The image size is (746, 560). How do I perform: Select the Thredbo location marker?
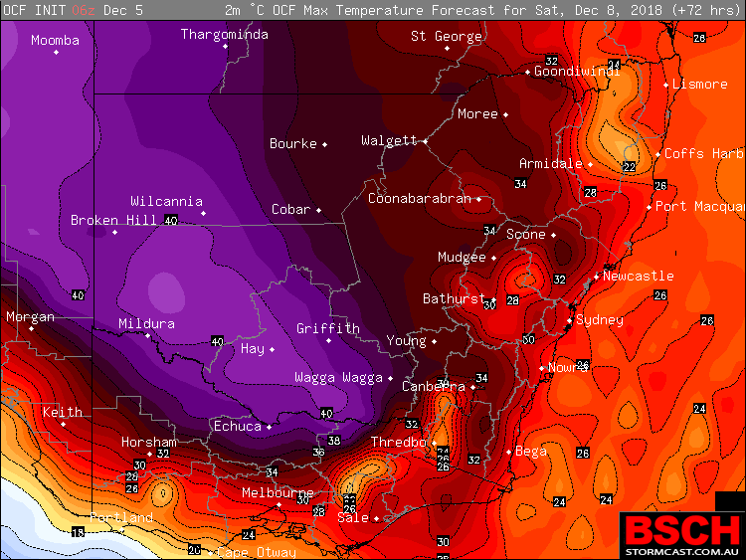pos(434,443)
